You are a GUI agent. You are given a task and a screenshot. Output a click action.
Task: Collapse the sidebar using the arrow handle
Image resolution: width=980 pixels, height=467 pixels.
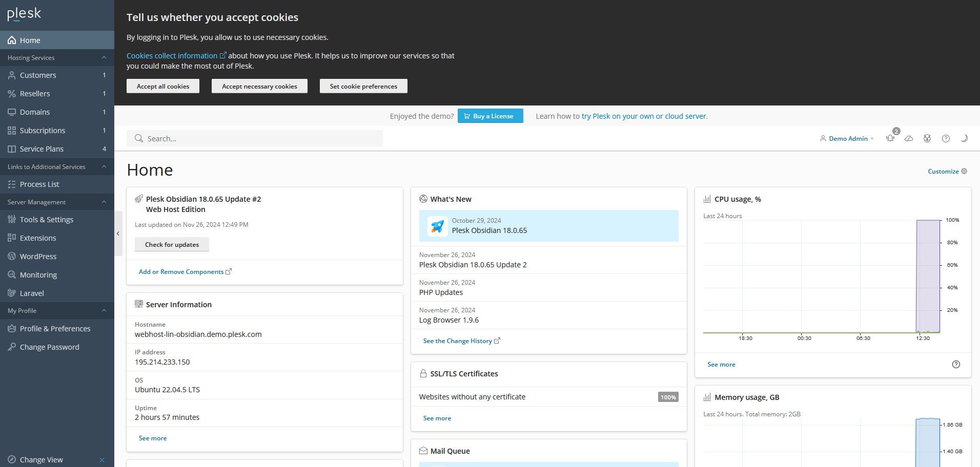tap(118, 233)
